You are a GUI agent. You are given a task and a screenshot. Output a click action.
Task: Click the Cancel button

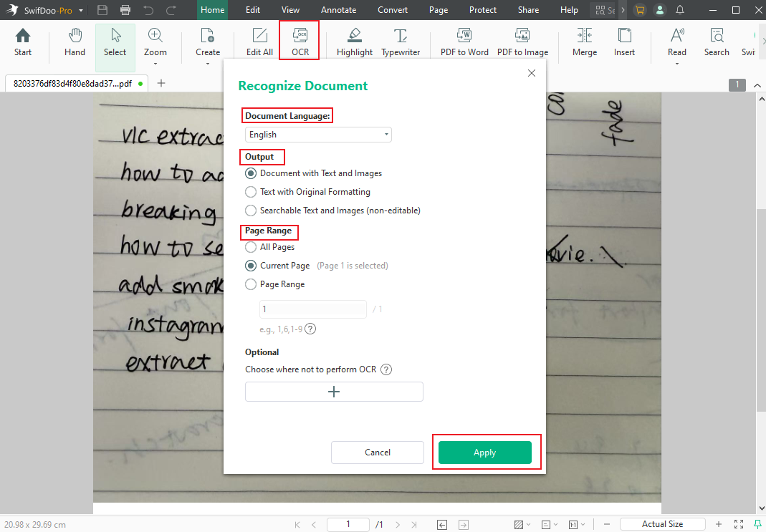[x=378, y=453]
